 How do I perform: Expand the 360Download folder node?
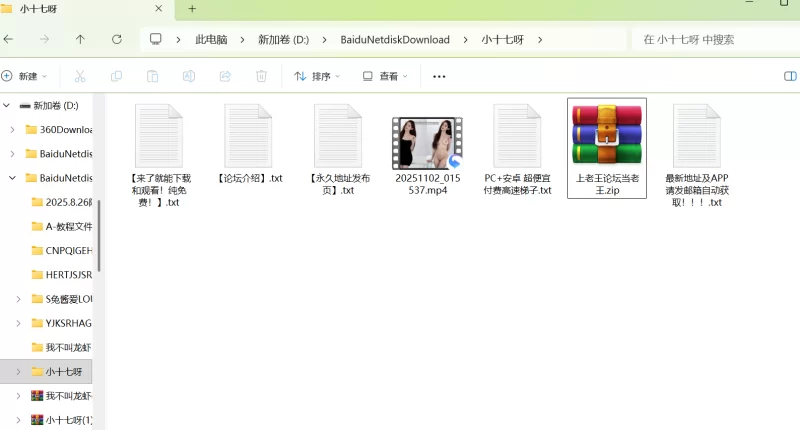tap(12, 130)
